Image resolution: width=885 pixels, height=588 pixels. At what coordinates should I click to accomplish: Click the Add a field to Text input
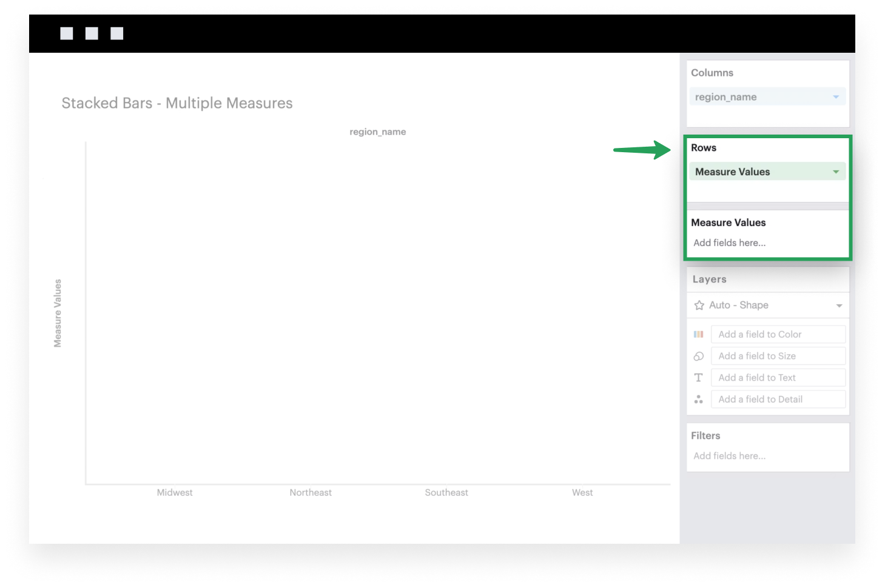pyautogui.click(x=778, y=377)
